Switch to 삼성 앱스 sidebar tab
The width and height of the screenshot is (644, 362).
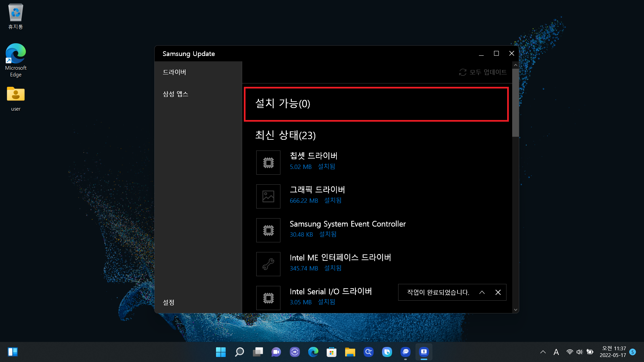(175, 94)
